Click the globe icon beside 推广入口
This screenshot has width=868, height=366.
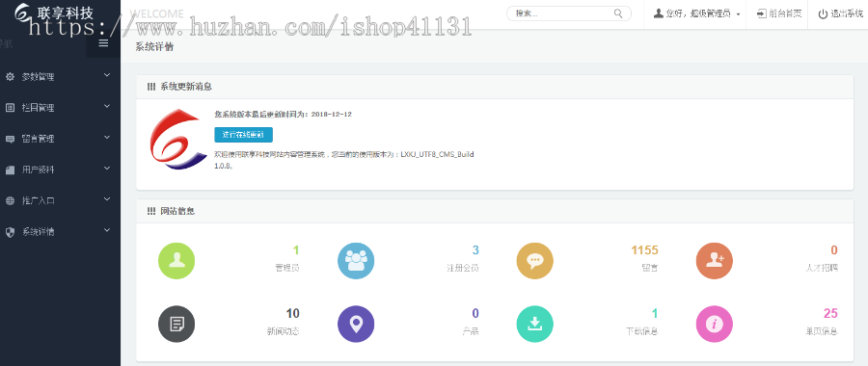pyautogui.click(x=10, y=200)
